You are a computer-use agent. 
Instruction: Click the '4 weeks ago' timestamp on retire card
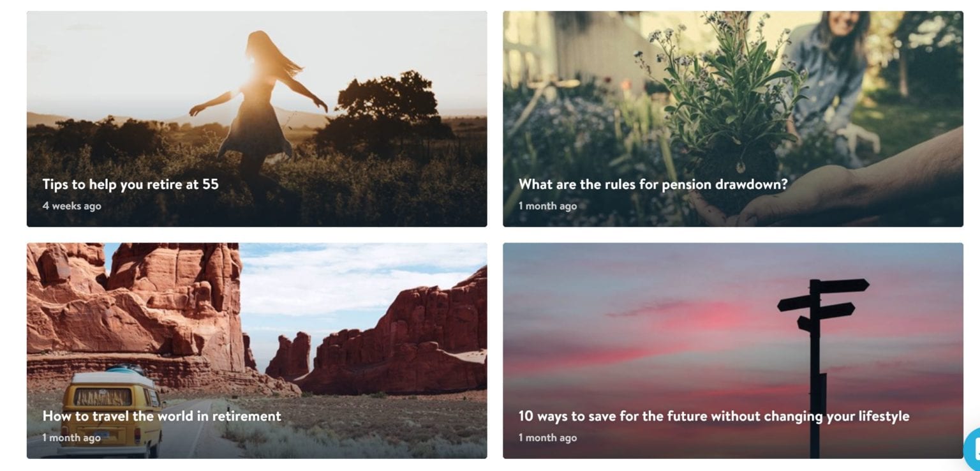click(71, 206)
